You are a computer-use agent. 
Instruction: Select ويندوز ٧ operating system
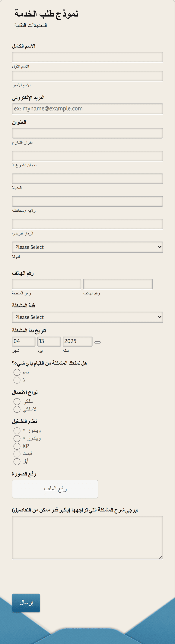click(x=17, y=431)
